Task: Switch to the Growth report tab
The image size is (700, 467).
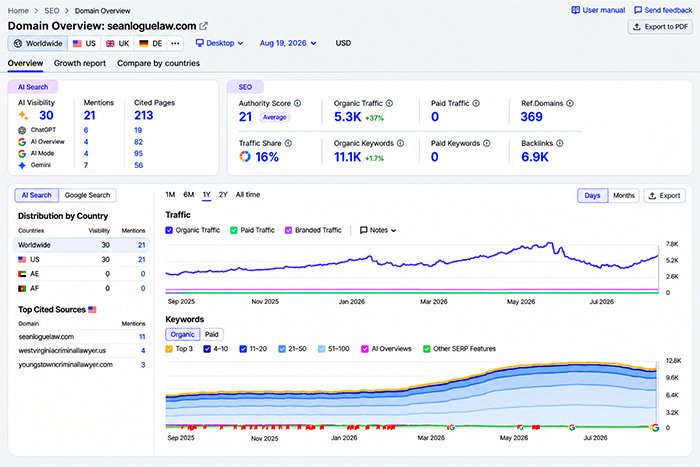Action: point(80,63)
